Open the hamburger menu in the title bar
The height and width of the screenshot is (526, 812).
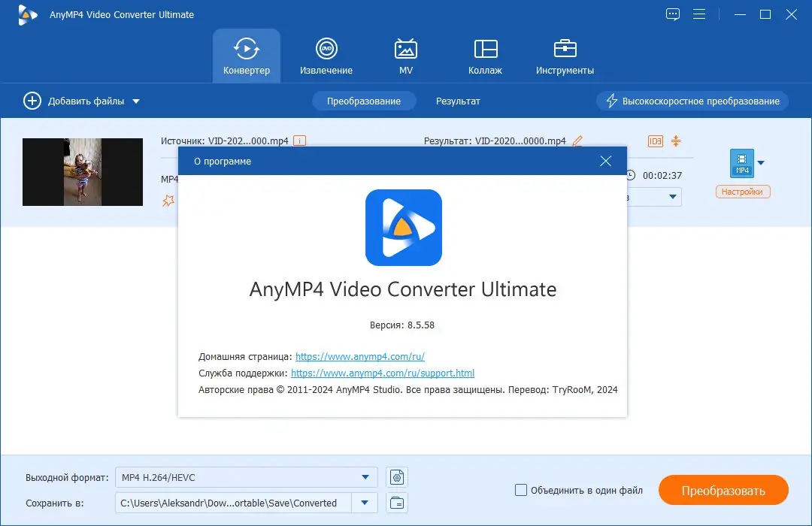tap(699, 14)
